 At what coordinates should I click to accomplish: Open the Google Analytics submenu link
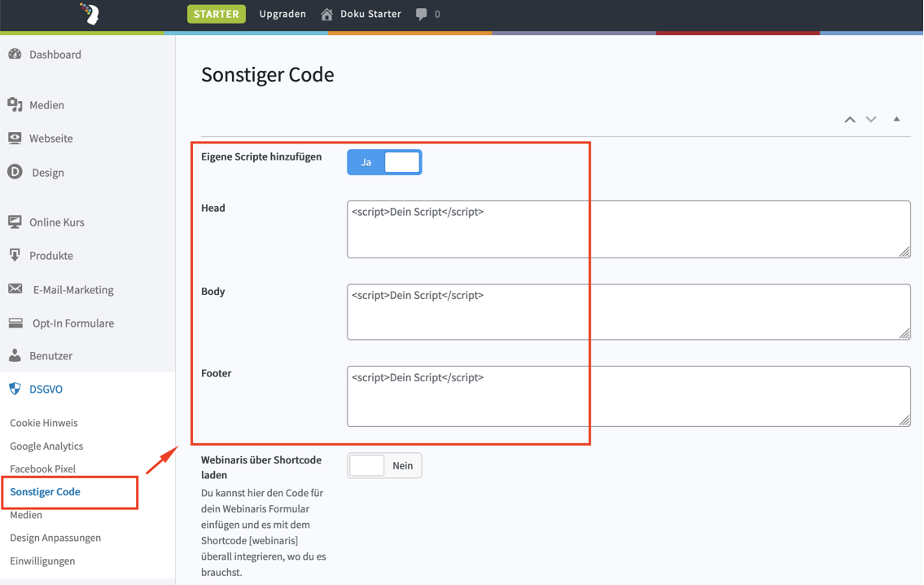[46, 446]
